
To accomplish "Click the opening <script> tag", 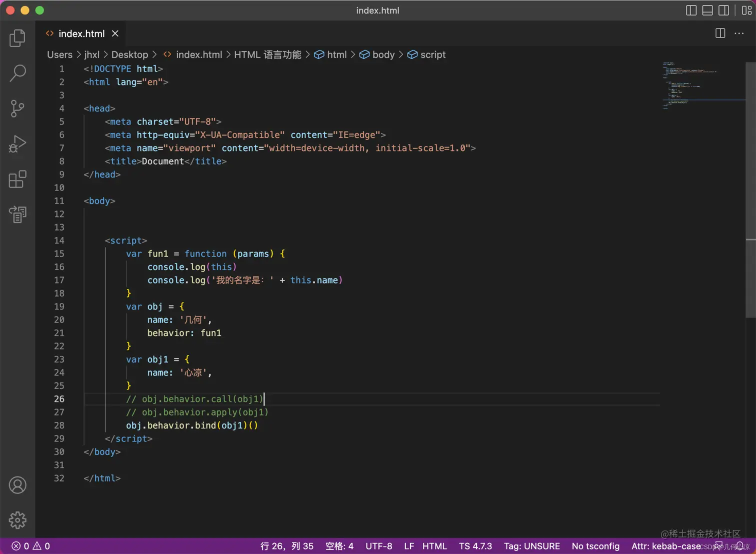I will pos(126,240).
